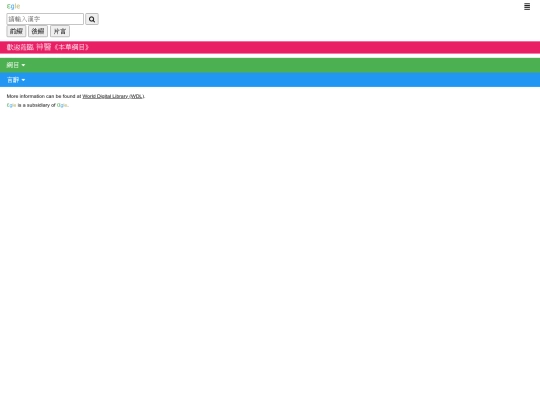
Task: Focus the Chinese character search field
Action: pos(45,19)
